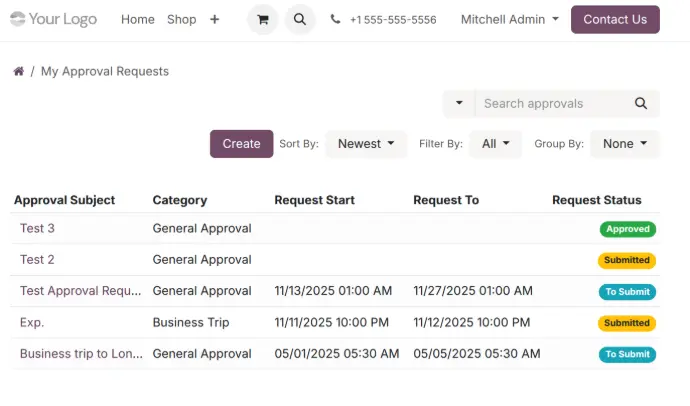
Task: Click the plus icon next to Shop
Action: tap(214, 19)
